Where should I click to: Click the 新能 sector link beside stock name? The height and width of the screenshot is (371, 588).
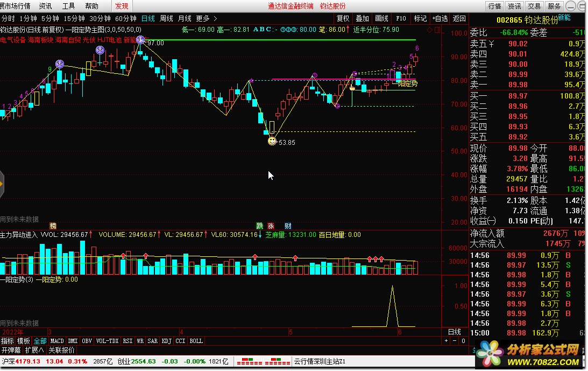click(x=564, y=17)
